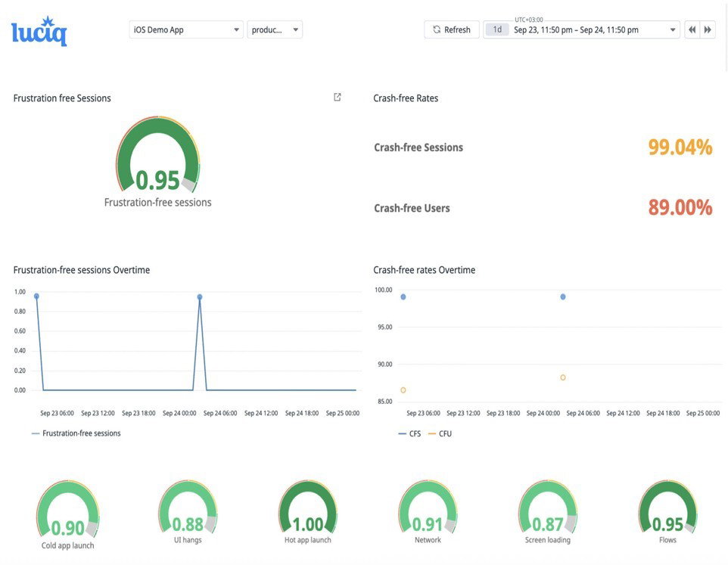Select the 1d time range chip
This screenshot has height=565, width=728.
point(497,29)
